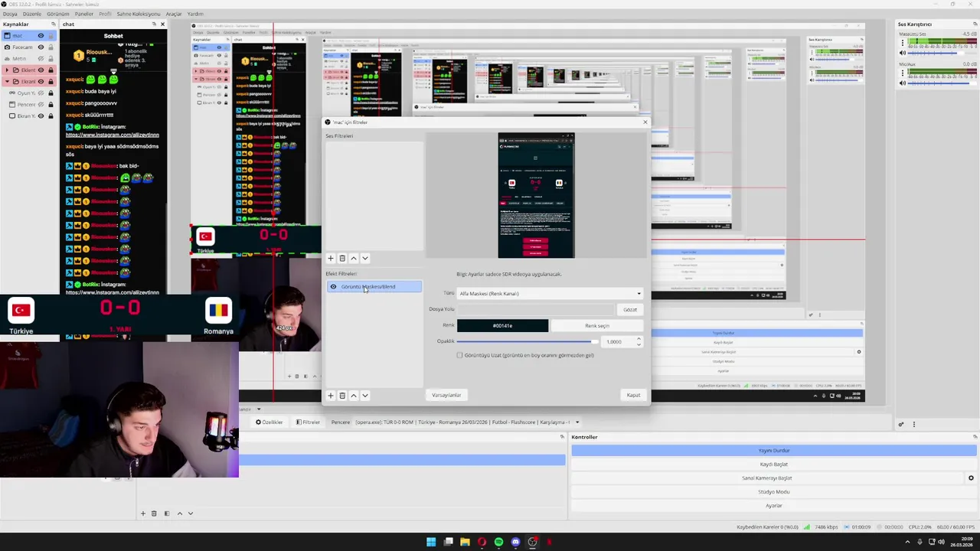Open Spotify from taskbar

[x=498, y=542]
